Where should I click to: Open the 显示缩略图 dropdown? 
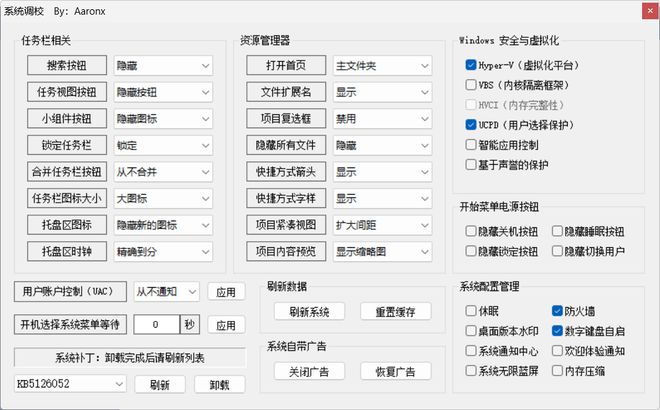pyautogui.click(x=382, y=252)
